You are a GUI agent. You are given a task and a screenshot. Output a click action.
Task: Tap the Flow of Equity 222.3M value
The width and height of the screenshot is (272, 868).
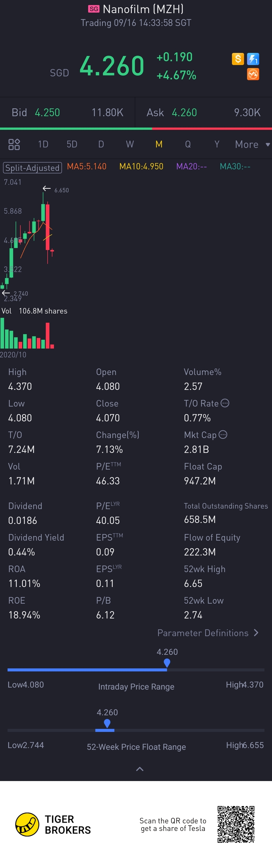tap(200, 552)
